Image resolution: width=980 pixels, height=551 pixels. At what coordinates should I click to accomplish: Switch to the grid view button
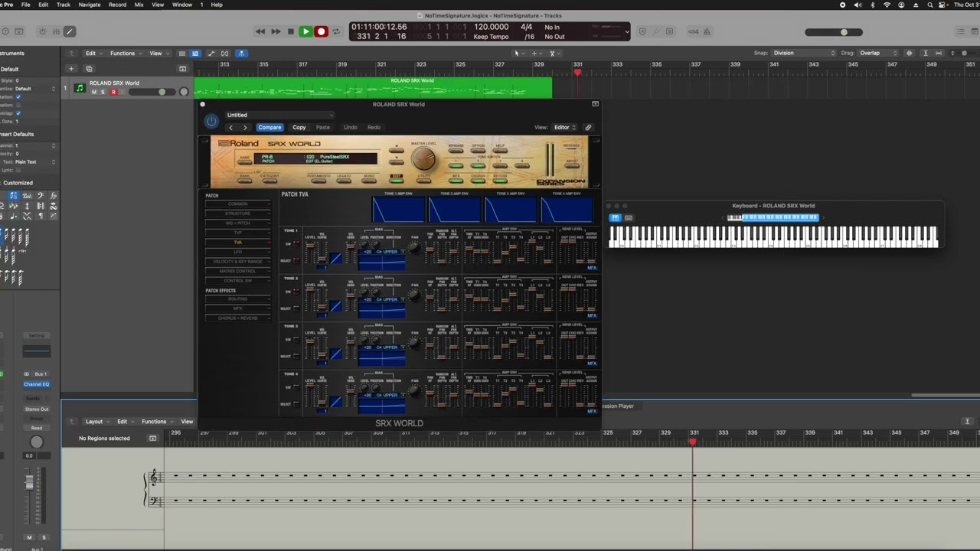(x=195, y=54)
